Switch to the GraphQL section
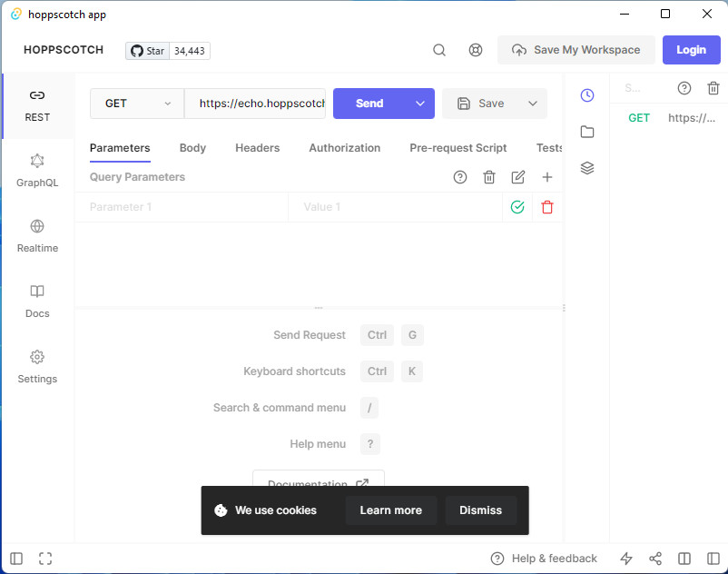The image size is (728, 574). [37, 172]
